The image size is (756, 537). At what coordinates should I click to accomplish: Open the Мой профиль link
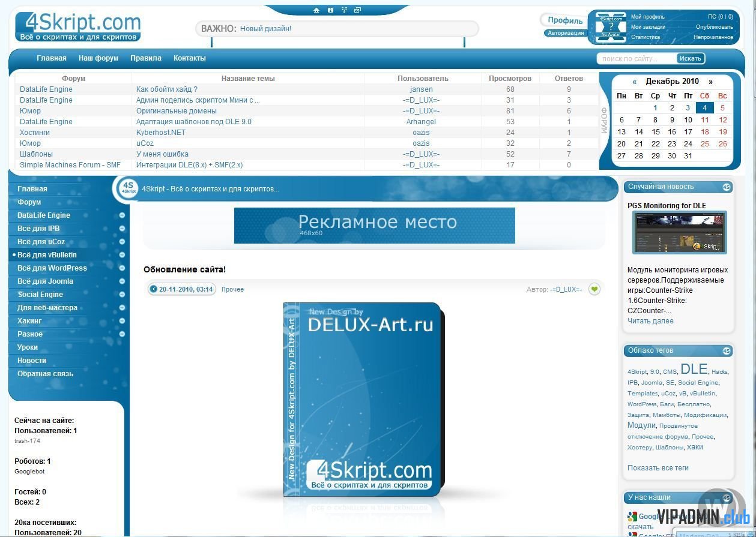648,17
